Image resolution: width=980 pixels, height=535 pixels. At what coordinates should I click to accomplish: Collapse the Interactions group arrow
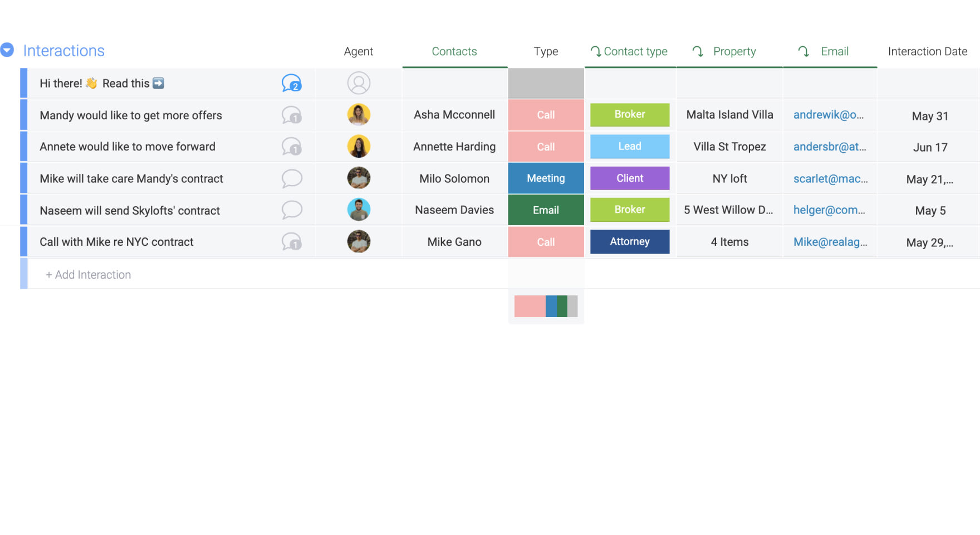7,50
